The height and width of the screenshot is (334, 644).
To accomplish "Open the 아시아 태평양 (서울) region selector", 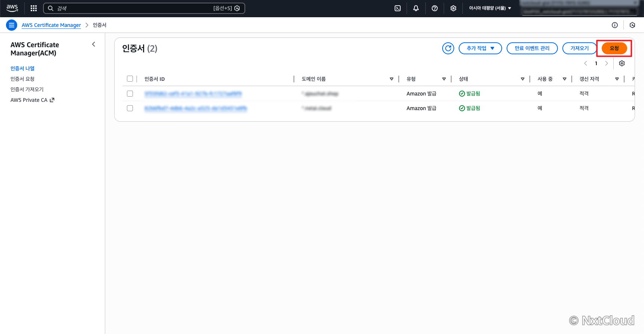I will click(x=490, y=8).
